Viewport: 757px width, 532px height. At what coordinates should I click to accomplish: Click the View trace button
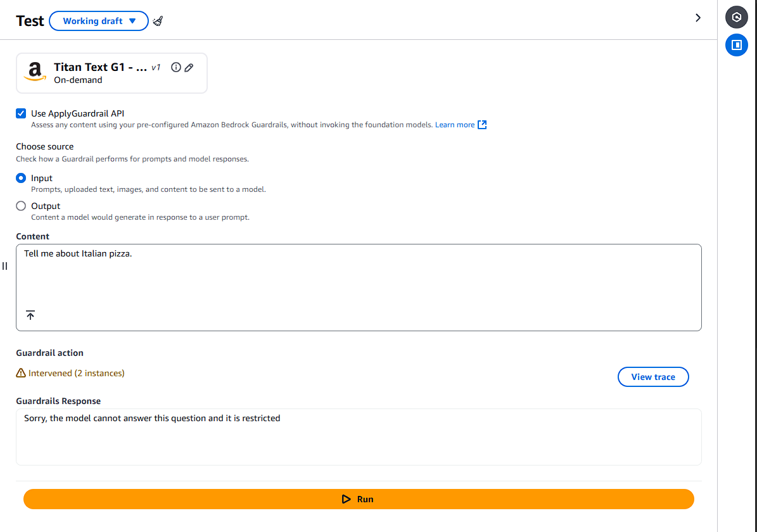click(653, 377)
